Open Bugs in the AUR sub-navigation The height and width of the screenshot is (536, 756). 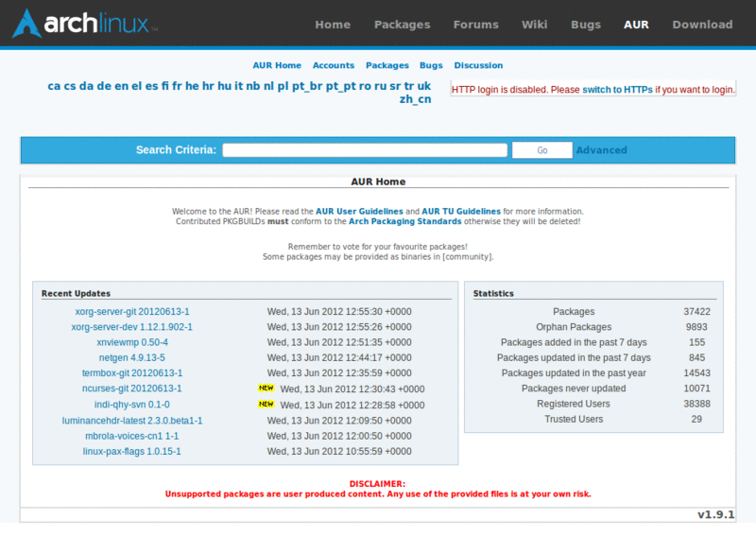pos(431,65)
